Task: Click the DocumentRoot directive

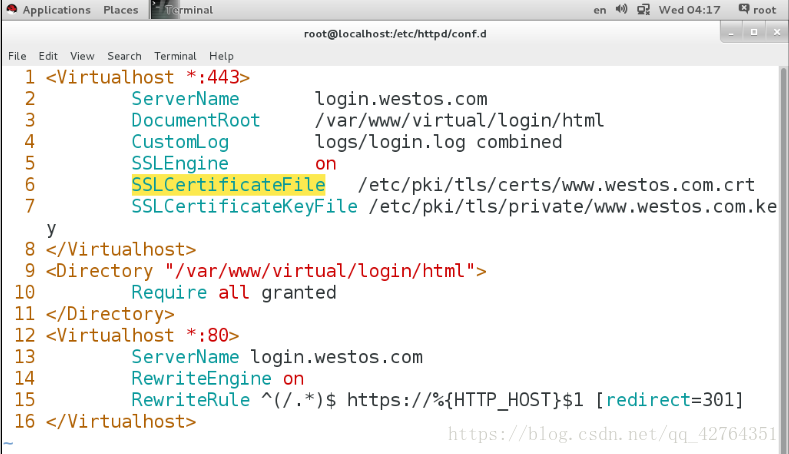Action: coord(196,120)
